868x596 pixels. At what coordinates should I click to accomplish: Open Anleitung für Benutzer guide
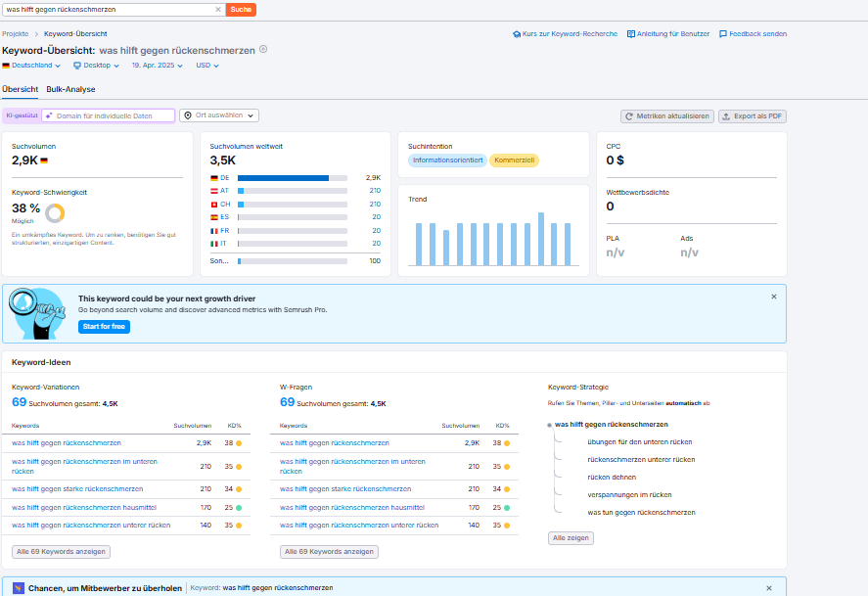click(668, 34)
